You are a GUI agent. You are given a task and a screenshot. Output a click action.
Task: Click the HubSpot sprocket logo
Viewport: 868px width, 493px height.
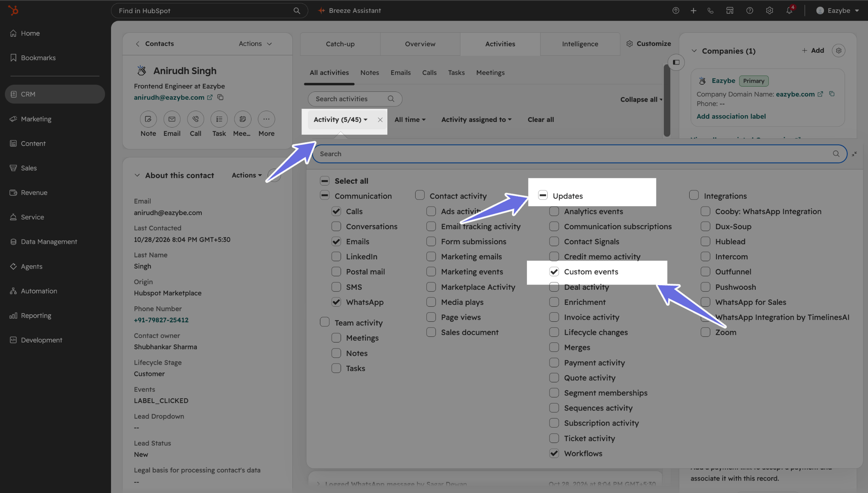pos(14,11)
